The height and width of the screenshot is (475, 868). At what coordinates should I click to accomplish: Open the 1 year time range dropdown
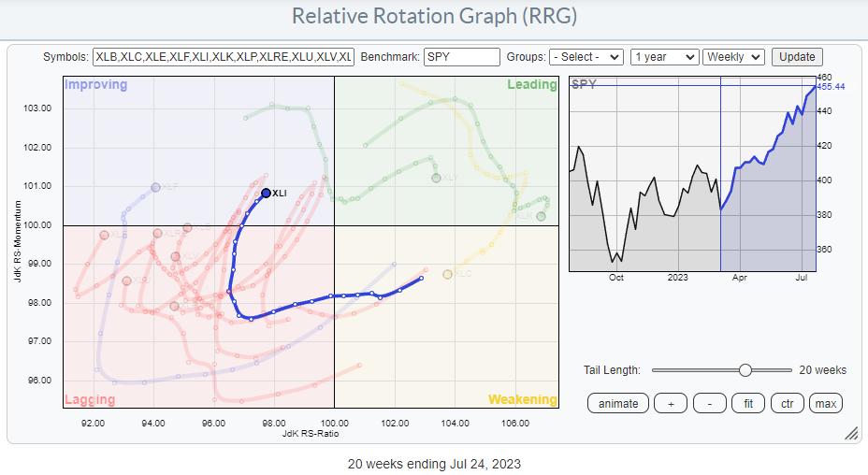coord(664,57)
